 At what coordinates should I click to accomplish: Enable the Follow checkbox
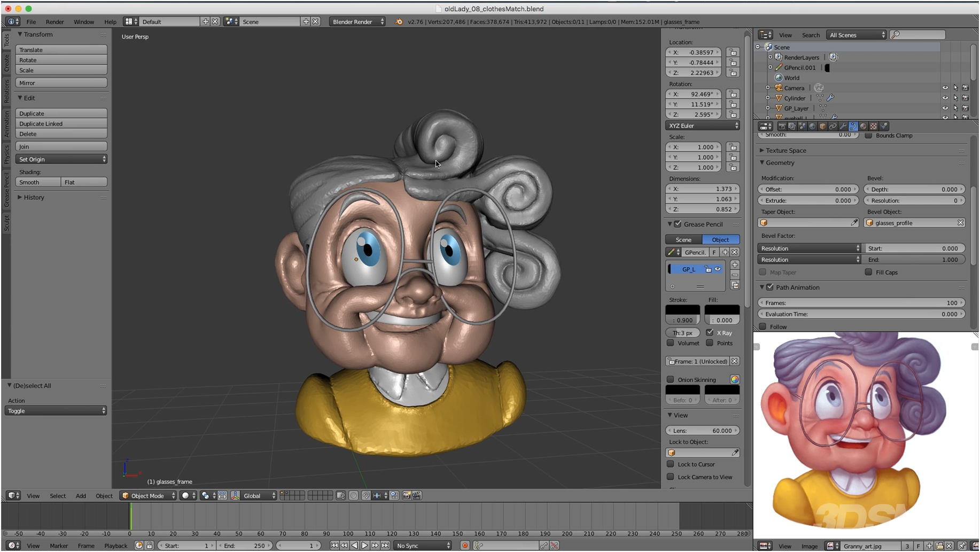[x=763, y=326]
